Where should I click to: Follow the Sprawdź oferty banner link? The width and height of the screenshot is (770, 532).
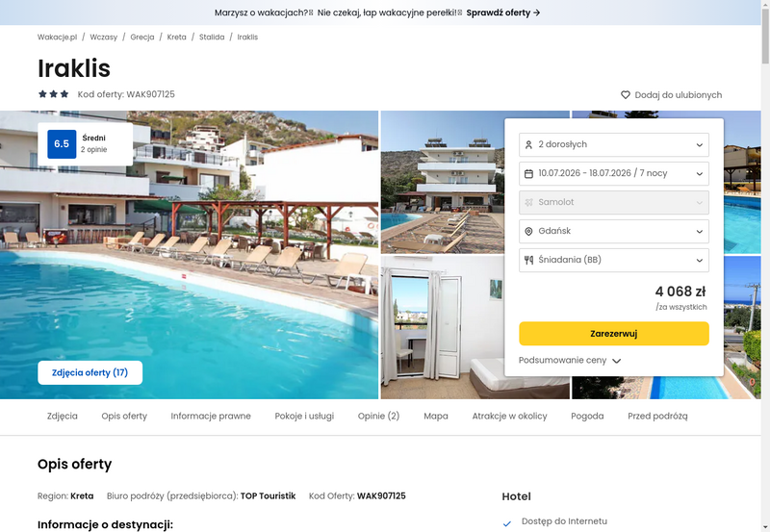503,13
